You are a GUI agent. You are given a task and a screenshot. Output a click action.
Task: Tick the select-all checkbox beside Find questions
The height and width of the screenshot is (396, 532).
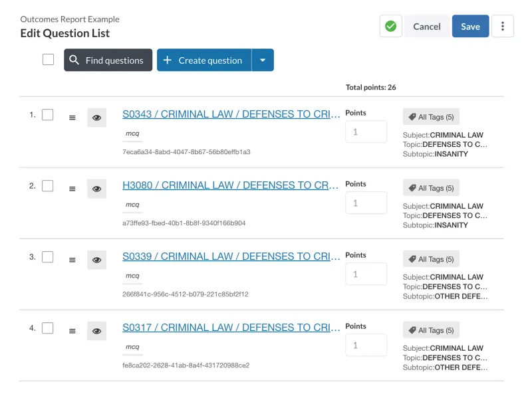[x=48, y=59]
